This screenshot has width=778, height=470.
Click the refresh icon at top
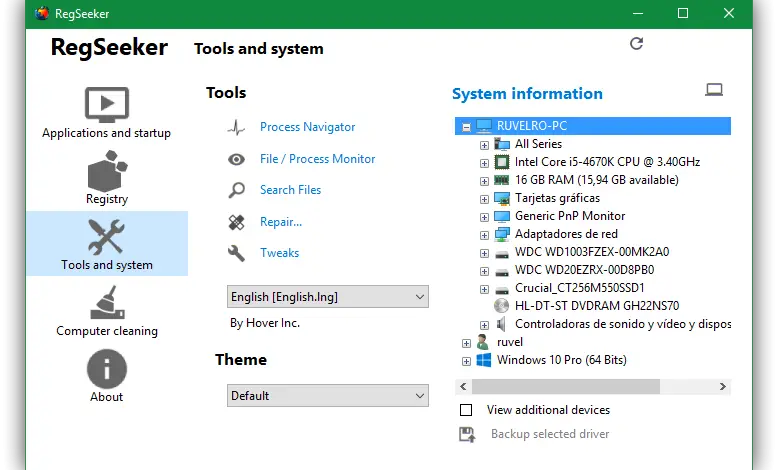pos(636,44)
